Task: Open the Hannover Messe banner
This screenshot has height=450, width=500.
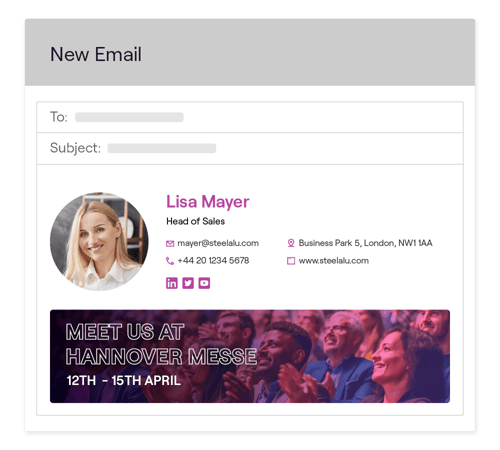Action: pyautogui.click(x=250, y=356)
